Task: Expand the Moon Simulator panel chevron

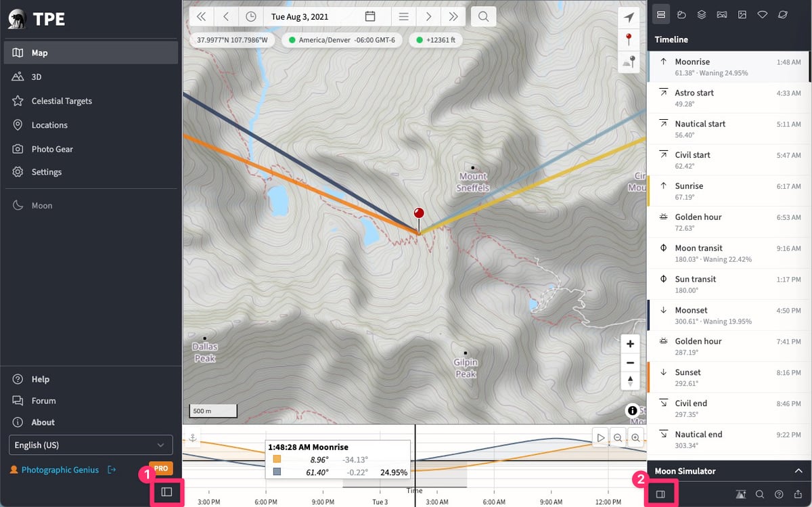Action: (x=798, y=471)
